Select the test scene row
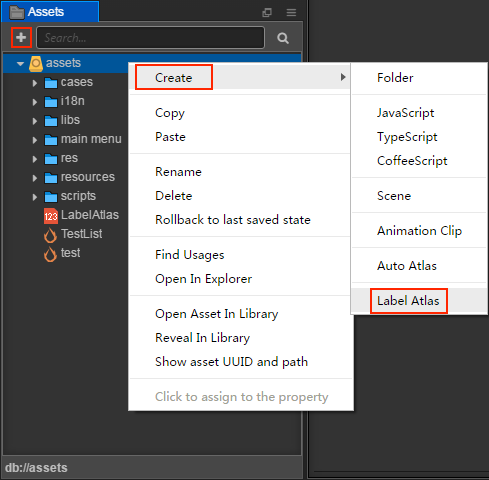 tap(66, 253)
